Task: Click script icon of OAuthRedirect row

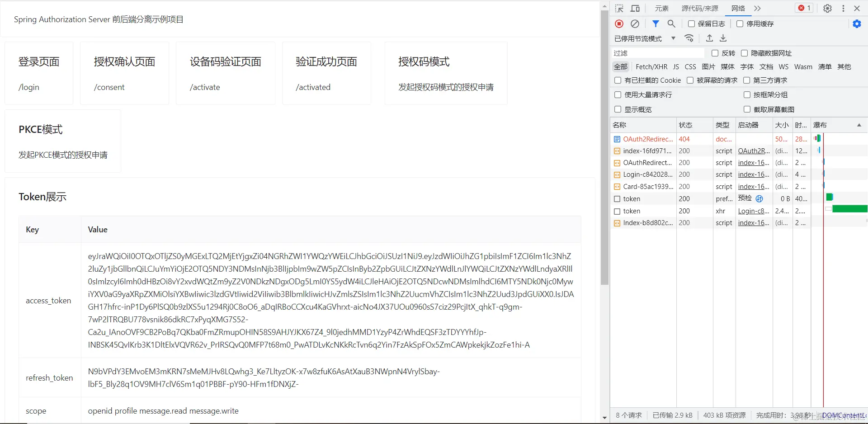Action: [x=617, y=163]
